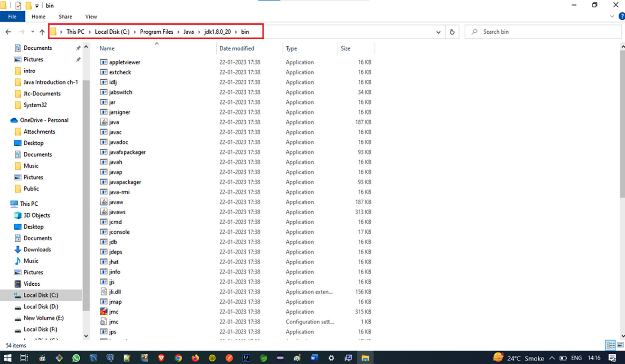Open Chrome from the taskbar

point(178,358)
